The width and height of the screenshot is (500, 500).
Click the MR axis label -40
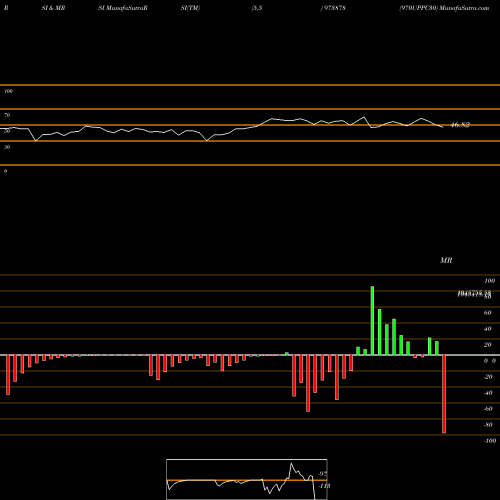tap(488, 393)
